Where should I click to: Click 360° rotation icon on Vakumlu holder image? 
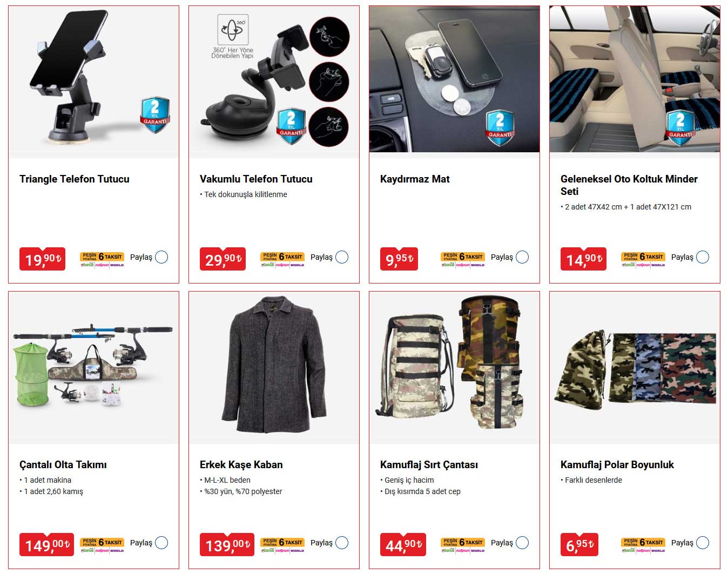point(233,30)
